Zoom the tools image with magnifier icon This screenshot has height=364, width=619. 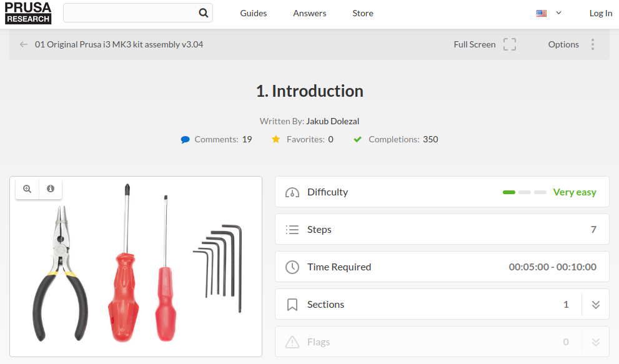[x=27, y=189]
